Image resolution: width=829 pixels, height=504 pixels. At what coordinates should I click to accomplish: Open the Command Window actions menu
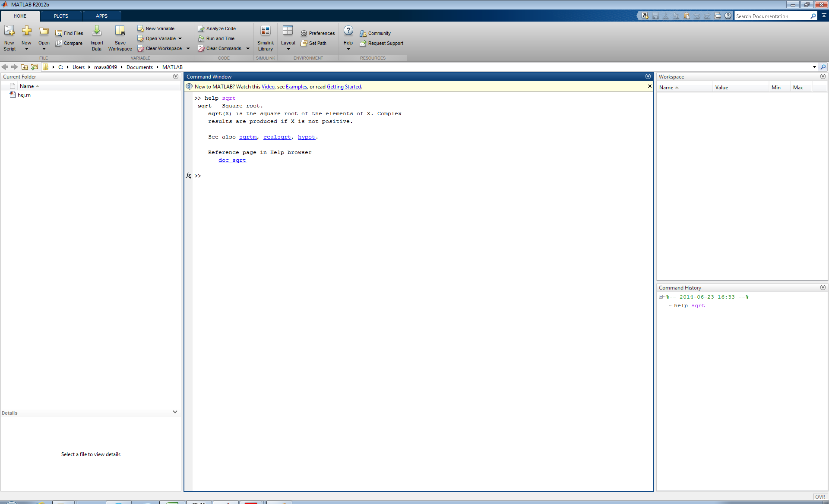pyautogui.click(x=648, y=76)
